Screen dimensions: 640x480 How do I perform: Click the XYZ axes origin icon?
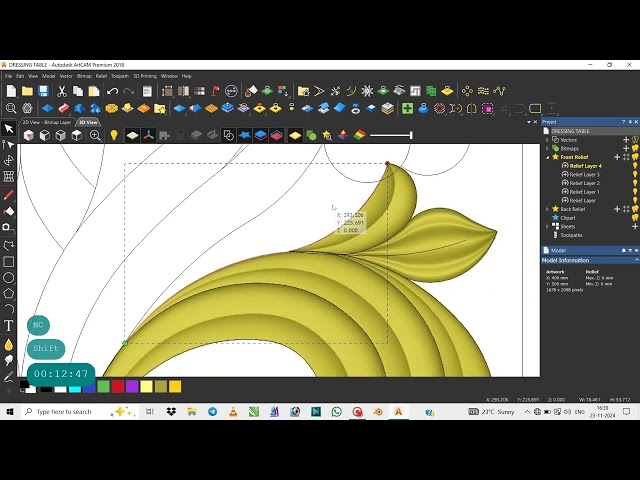pyautogui.click(x=149, y=135)
